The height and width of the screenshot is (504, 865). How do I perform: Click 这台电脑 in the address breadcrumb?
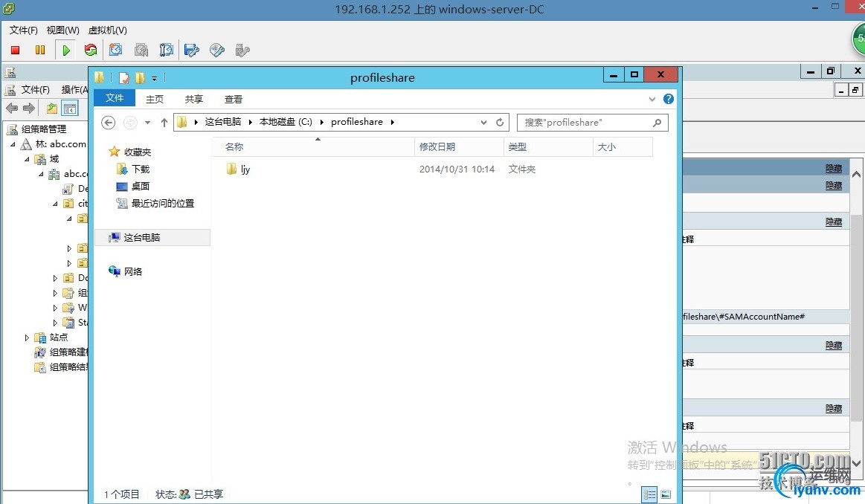click(x=223, y=122)
